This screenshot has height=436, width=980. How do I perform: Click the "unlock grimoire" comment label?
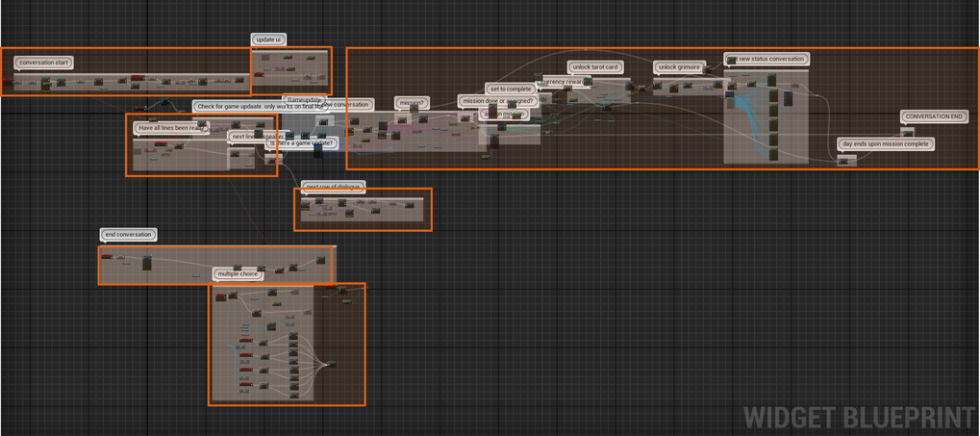click(x=679, y=67)
